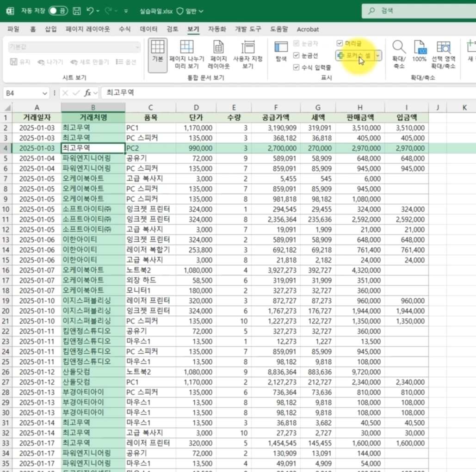The width and height of the screenshot is (476, 472).
Task: Uncheck the Formula Bar (수식 입력줄) checkbox
Action: 296,67
